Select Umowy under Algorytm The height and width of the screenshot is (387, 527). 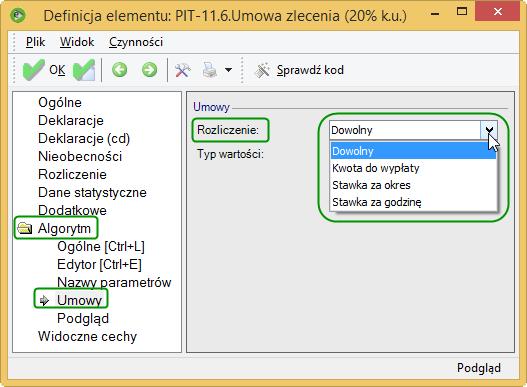(x=79, y=300)
